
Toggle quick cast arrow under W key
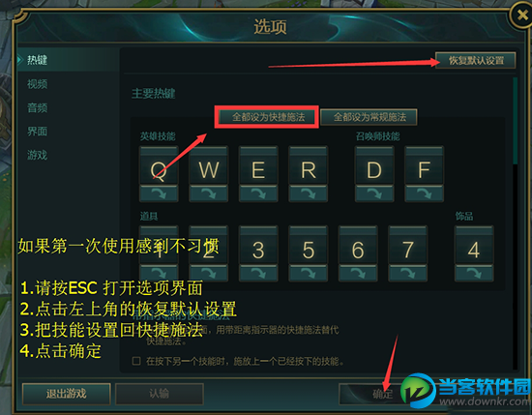208,193
